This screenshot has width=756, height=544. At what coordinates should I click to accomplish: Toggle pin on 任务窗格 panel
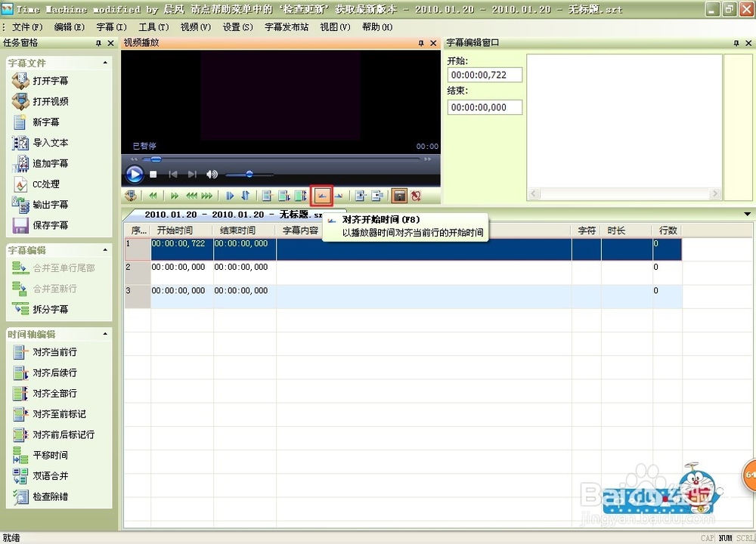[x=98, y=43]
